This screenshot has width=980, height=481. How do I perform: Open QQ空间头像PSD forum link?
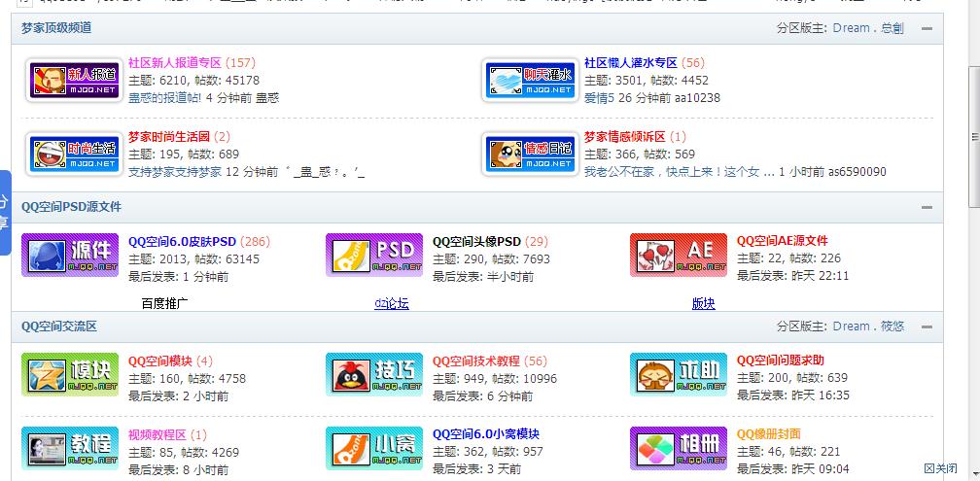pyautogui.click(x=476, y=241)
